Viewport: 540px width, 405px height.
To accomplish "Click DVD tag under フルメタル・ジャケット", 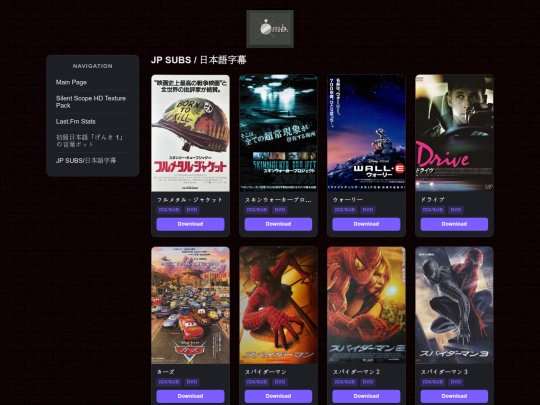I will click(192, 210).
